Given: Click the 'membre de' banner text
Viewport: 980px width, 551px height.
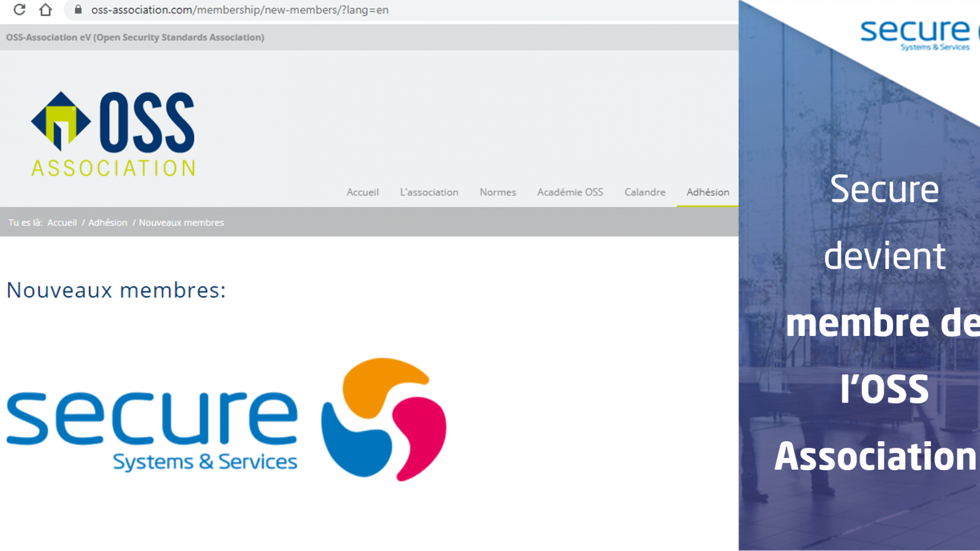Looking at the screenshot, I should pyautogui.click(x=882, y=322).
